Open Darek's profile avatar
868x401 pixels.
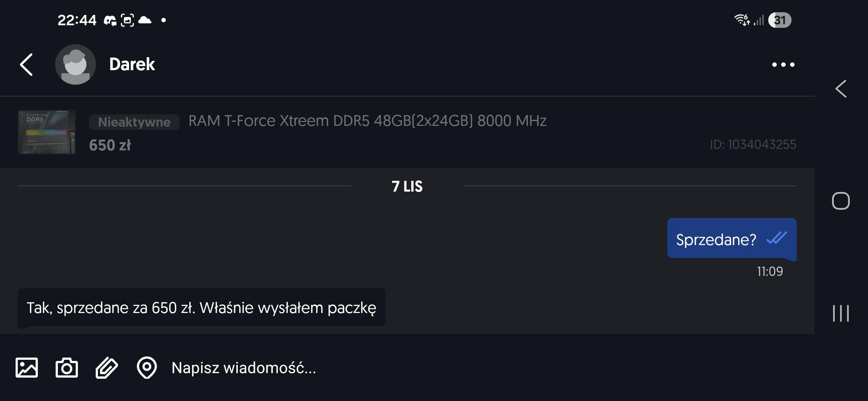75,65
